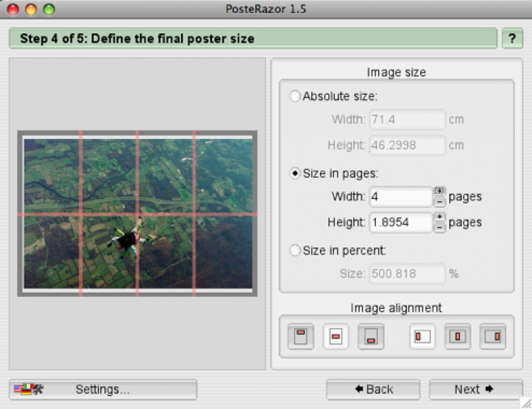
Task: Align image to horizontal center
Action: (458, 336)
